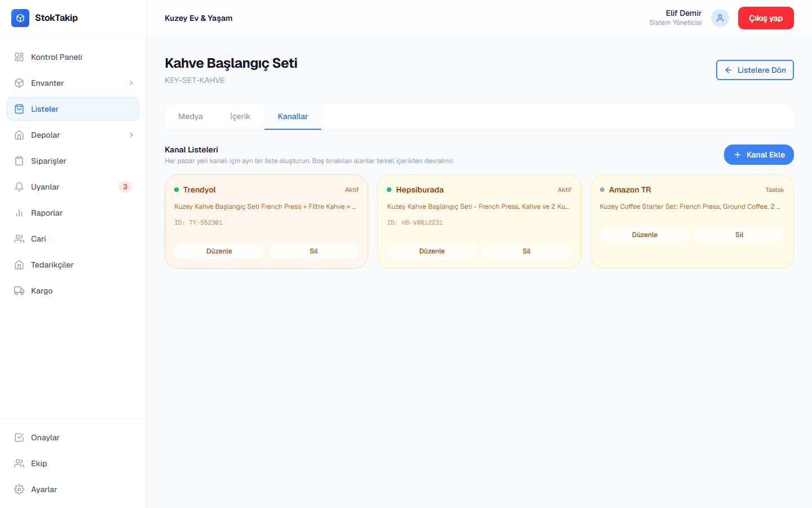Click the Taslak status label
The width and height of the screenshot is (812, 508).
(x=775, y=190)
